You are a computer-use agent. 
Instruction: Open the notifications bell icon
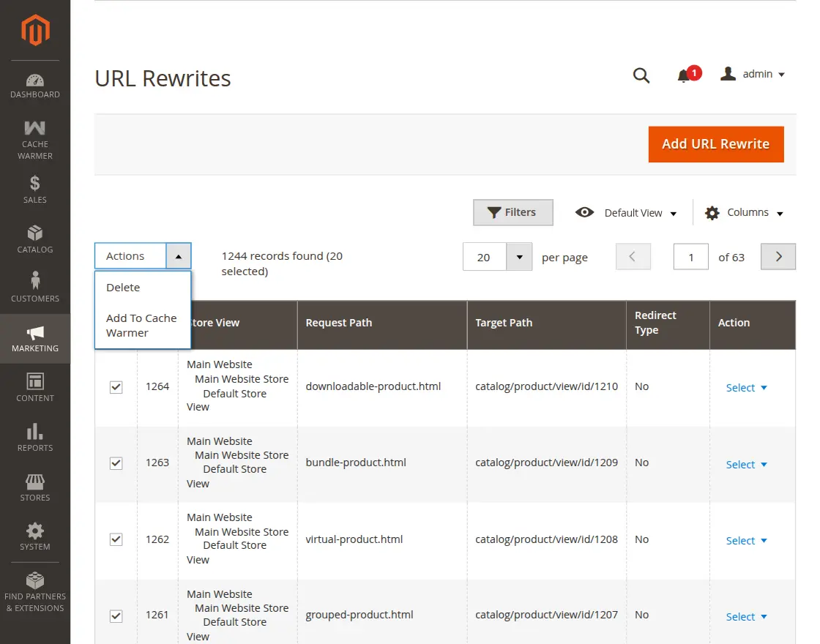tap(684, 75)
